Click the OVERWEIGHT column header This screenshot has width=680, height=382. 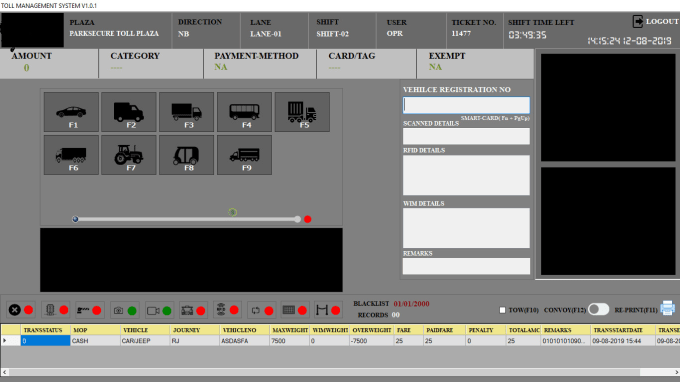(372, 330)
